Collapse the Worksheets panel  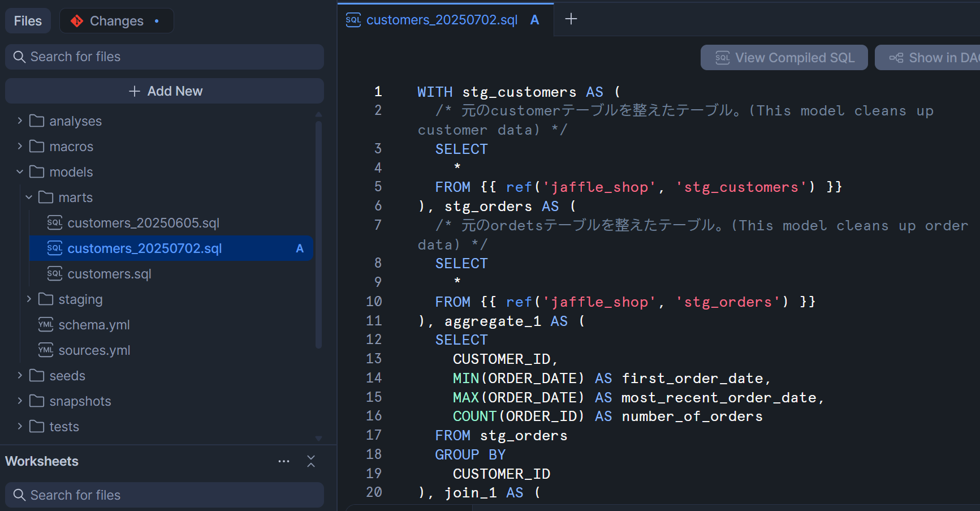tap(311, 461)
